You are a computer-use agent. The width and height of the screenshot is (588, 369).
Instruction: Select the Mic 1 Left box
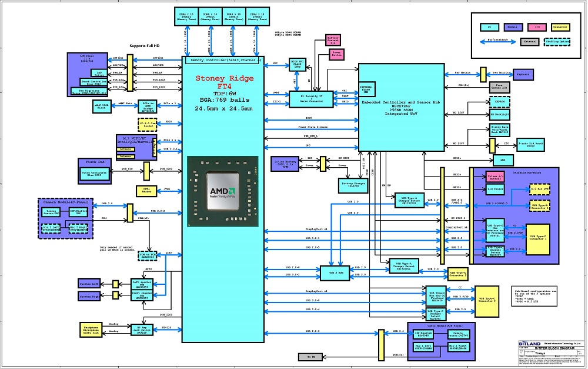click(x=424, y=347)
